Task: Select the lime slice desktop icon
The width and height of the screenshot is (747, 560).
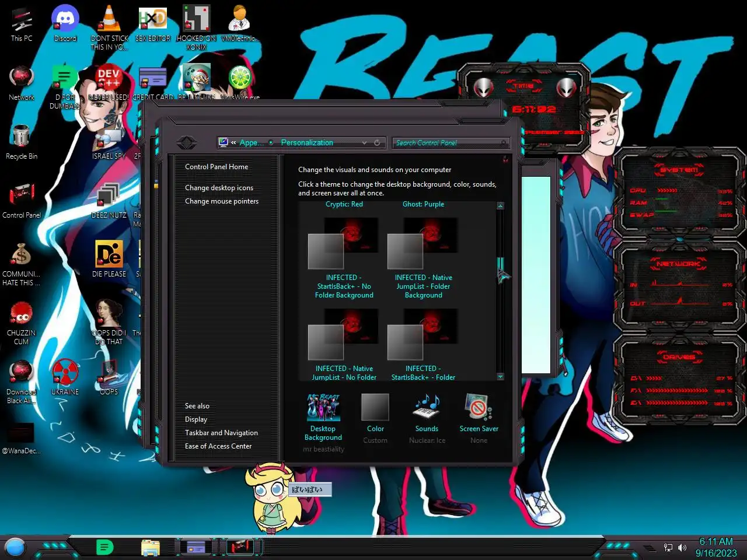Action: [240, 83]
